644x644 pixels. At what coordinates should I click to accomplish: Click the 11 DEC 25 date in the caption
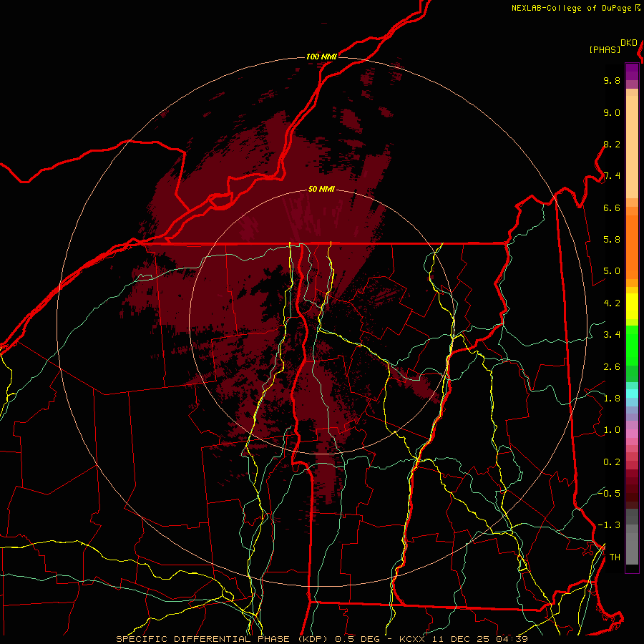(462, 639)
